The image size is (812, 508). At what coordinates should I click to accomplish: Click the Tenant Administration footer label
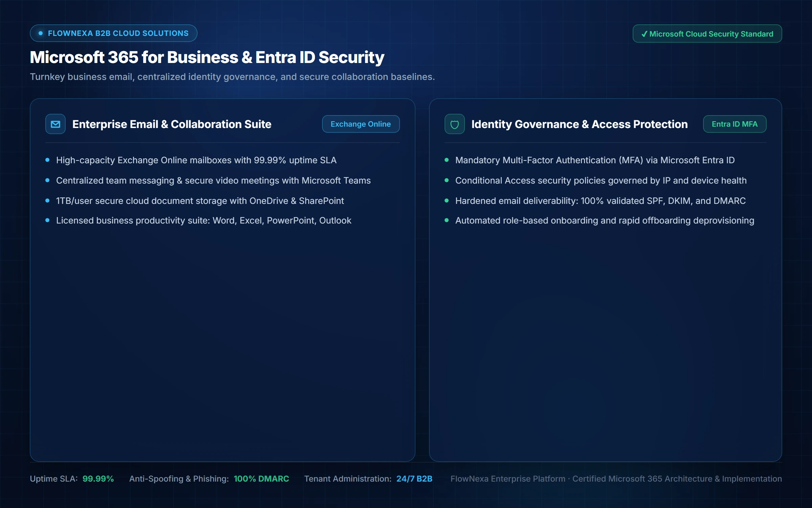(348, 479)
